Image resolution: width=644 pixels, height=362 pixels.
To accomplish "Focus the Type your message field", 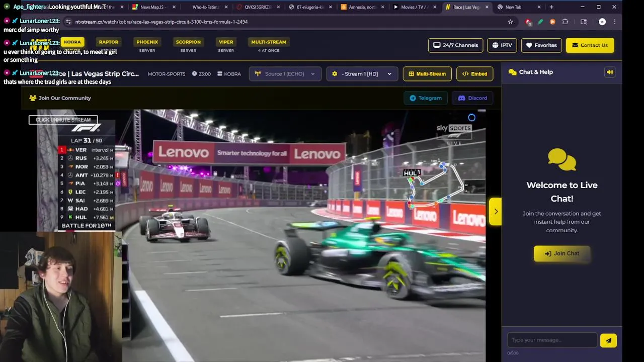I will [x=552, y=340].
